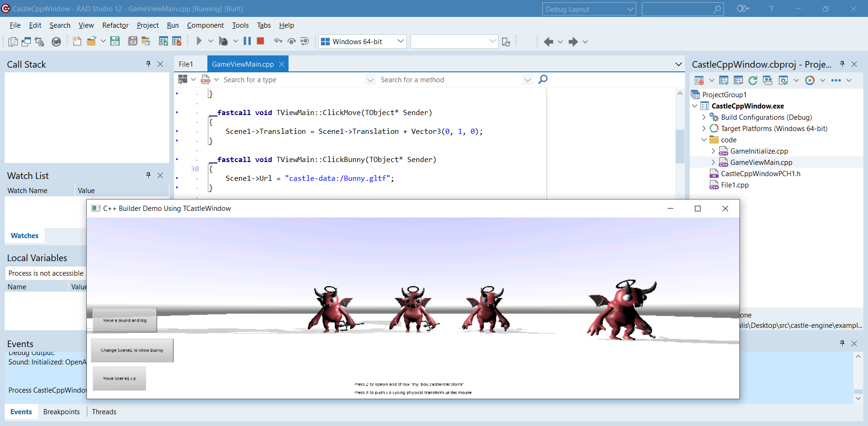Click the Move Scene1 up button

tap(120, 379)
